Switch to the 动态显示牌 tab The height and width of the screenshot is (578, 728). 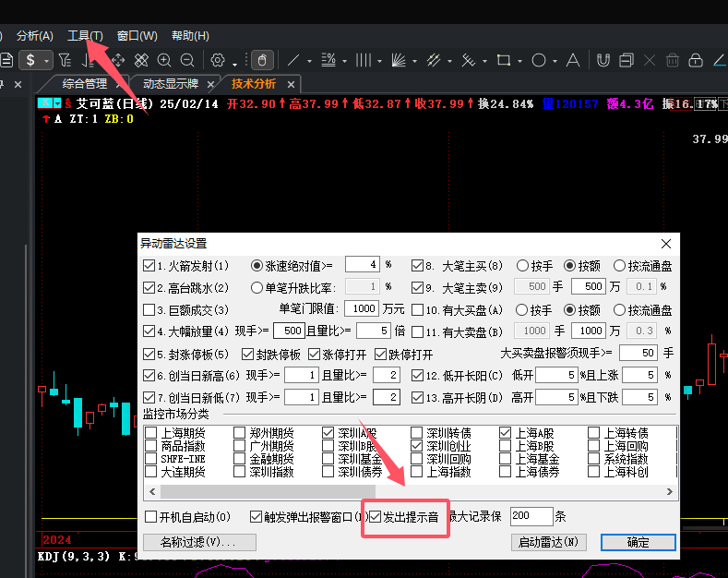coord(171,84)
